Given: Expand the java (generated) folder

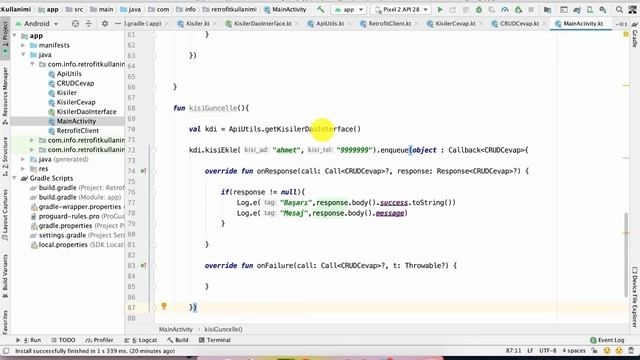Looking at the screenshot, I should [x=23, y=159].
